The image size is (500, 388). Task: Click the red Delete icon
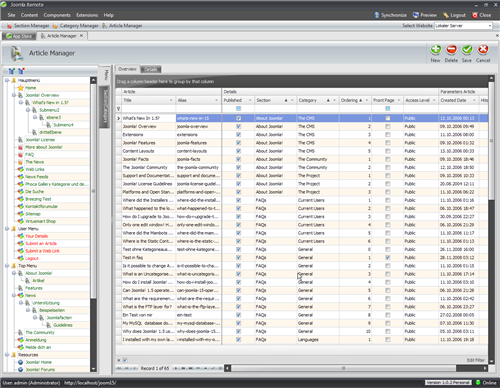(x=451, y=50)
